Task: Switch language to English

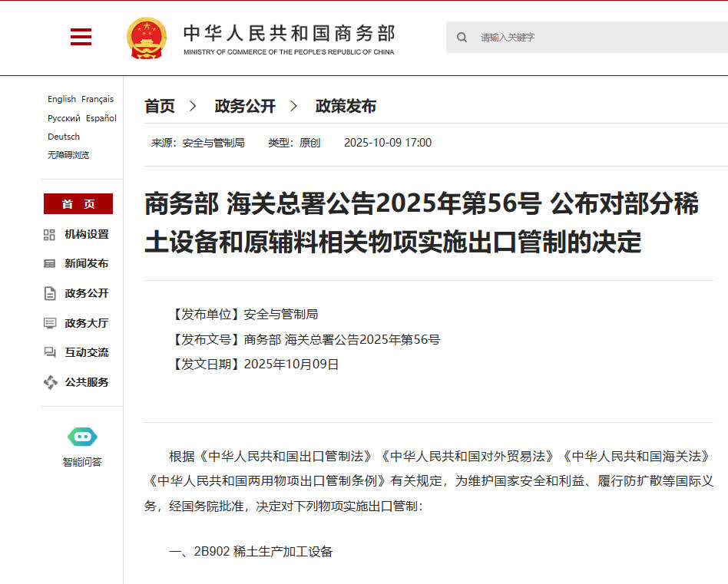Action: click(61, 99)
